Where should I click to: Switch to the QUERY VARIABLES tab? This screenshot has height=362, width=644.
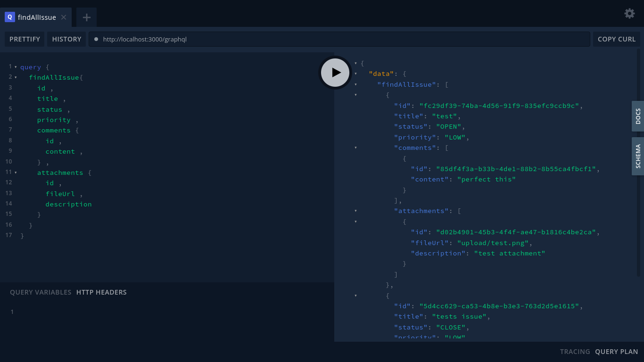pyautogui.click(x=41, y=292)
